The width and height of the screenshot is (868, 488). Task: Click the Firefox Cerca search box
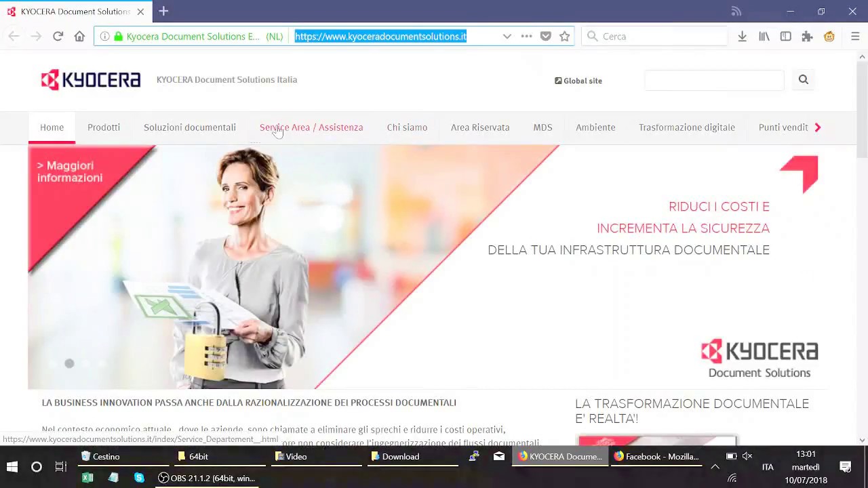[x=654, y=37]
